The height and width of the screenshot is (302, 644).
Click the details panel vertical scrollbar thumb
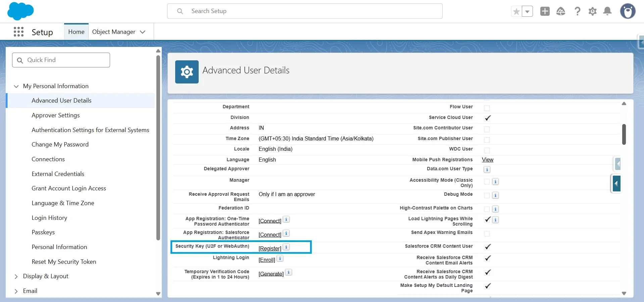[624, 134]
